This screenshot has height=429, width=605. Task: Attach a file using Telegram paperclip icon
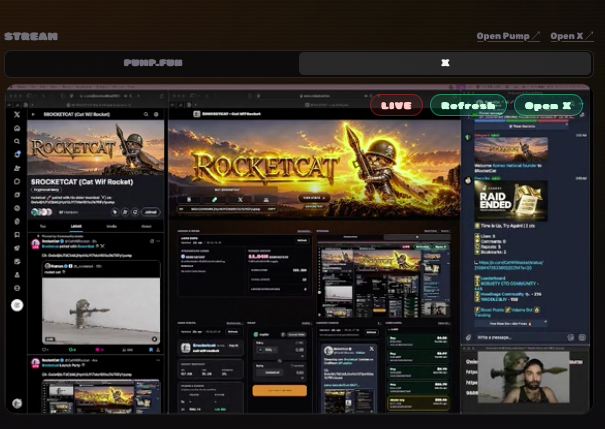(468, 337)
